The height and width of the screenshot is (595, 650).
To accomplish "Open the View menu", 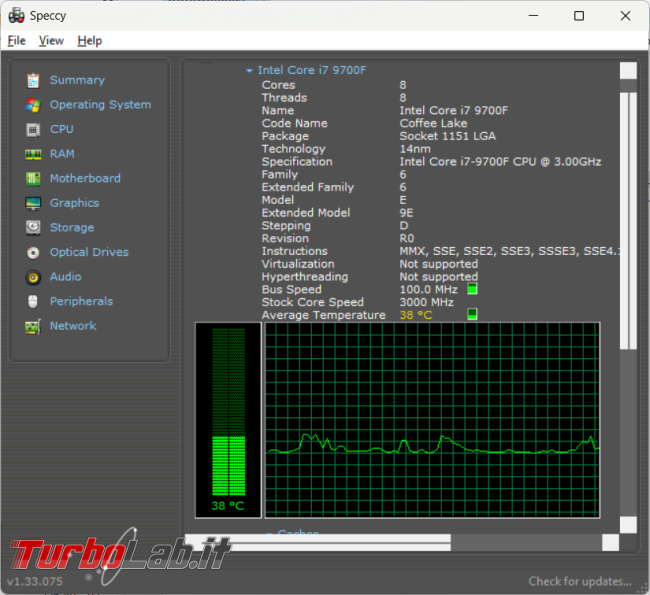I will click(51, 41).
